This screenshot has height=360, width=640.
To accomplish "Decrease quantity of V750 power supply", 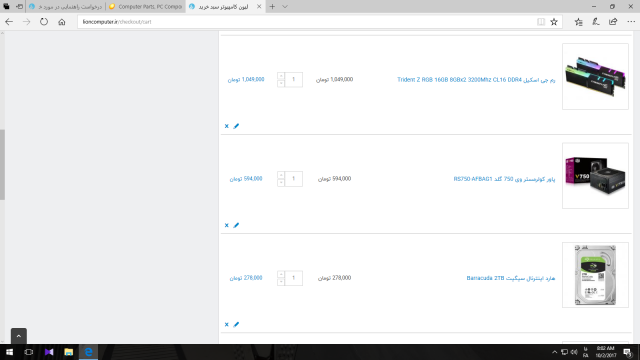I will tap(281, 182).
